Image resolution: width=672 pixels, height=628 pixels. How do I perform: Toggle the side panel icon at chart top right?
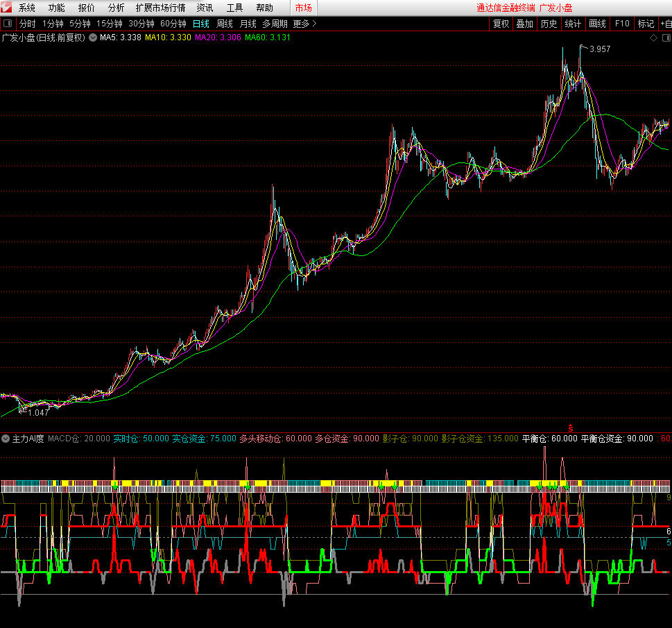[666, 38]
